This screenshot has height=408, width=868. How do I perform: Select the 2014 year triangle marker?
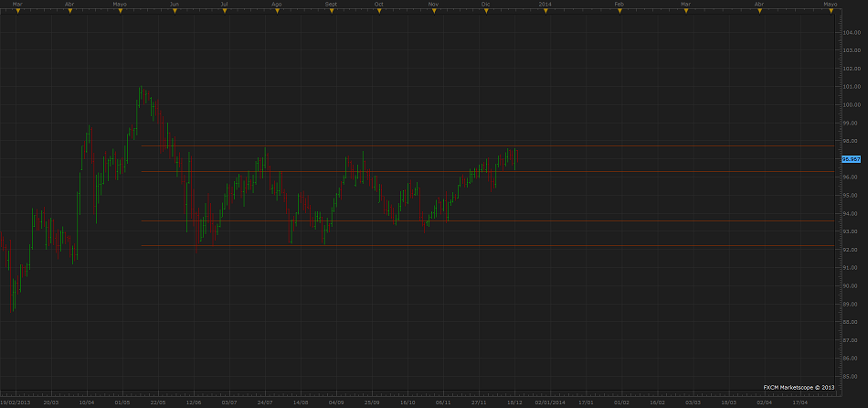545,11
